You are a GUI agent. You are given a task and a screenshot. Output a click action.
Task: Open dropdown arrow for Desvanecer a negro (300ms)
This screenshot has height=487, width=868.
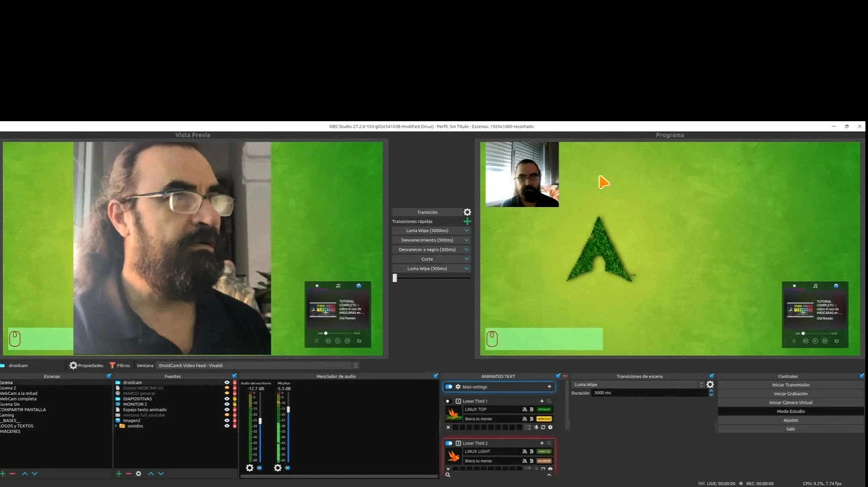466,250
